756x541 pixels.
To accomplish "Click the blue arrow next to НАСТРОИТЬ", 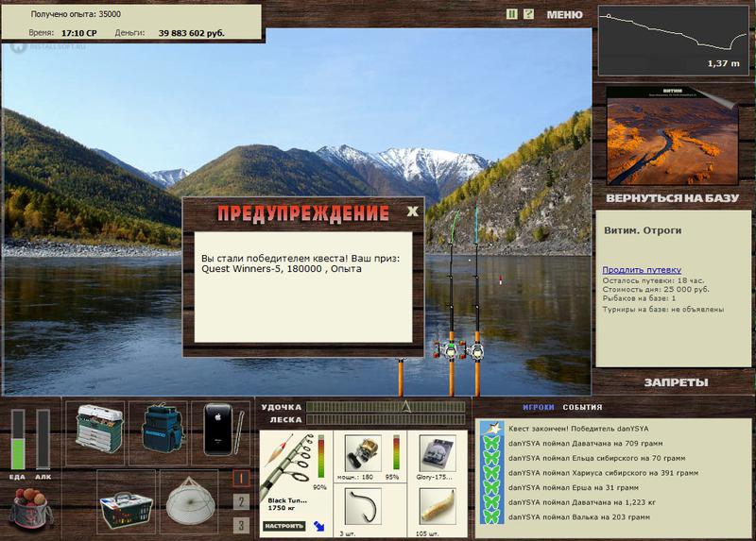I will [x=318, y=526].
